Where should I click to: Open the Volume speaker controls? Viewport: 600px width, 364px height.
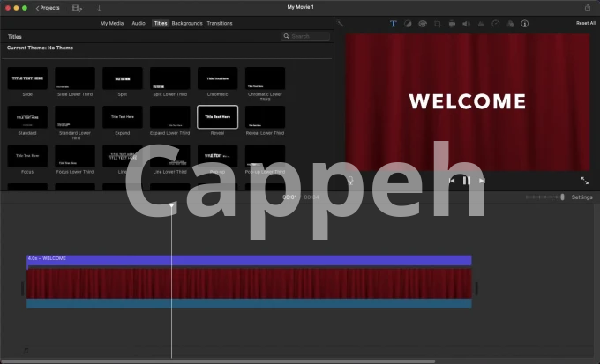coord(467,24)
